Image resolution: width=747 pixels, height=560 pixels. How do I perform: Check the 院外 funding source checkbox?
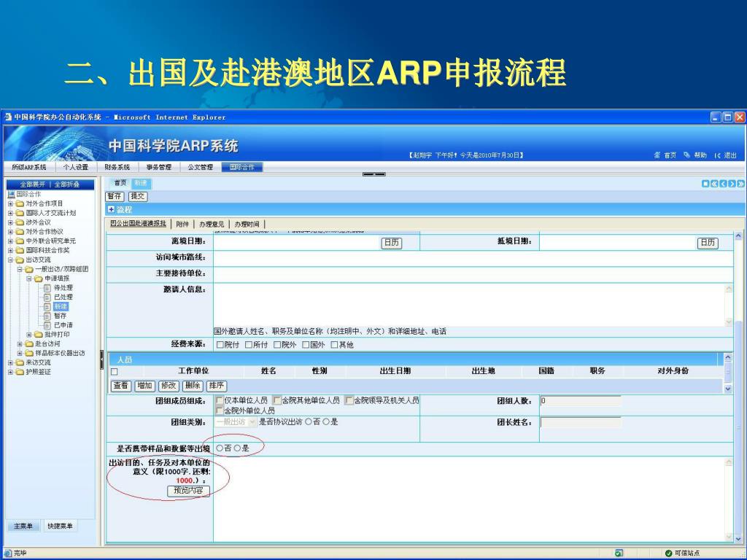tap(277, 345)
